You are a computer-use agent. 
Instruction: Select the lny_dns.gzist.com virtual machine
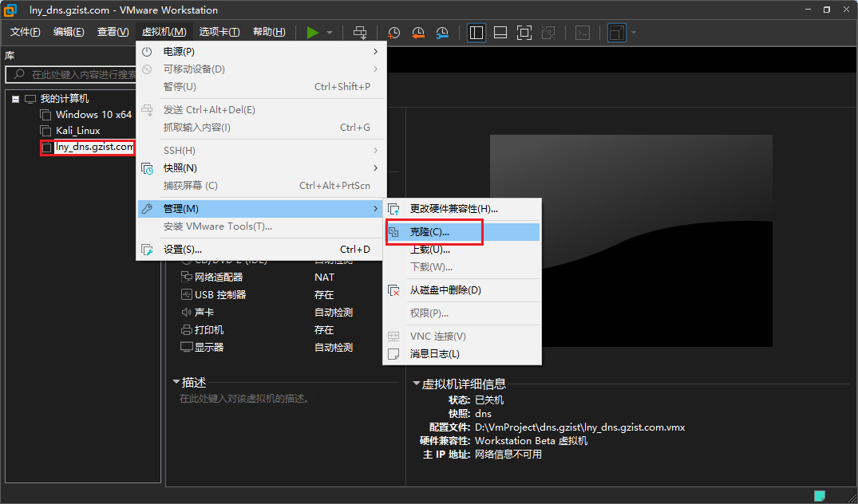95,147
